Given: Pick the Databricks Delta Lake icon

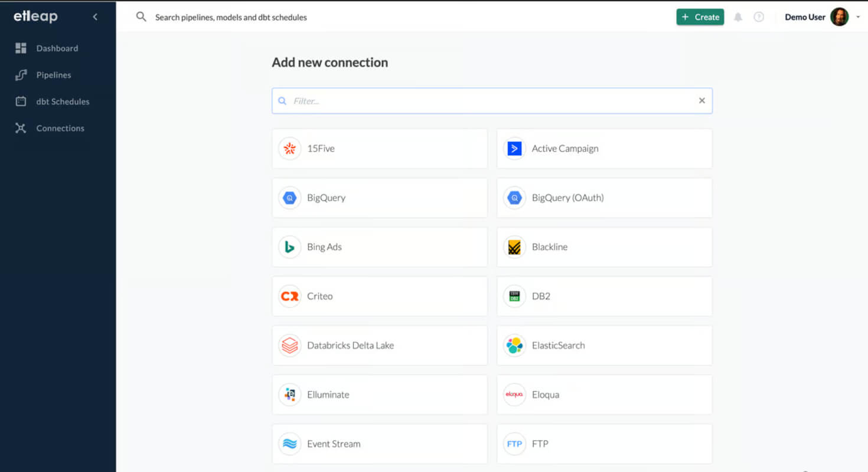Looking at the screenshot, I should point(289,345).
